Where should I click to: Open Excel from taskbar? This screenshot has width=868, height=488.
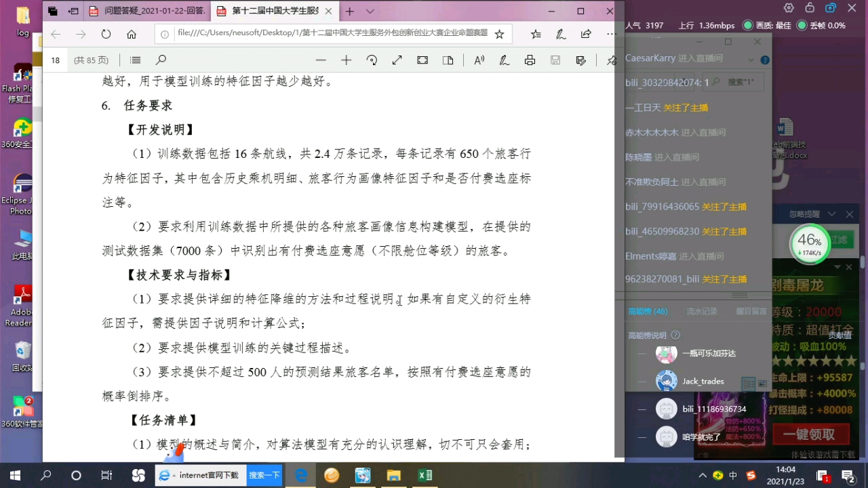425,476
